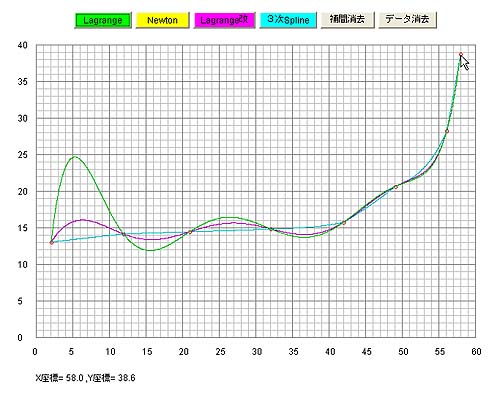
Task: Click the green Lagrange button
Action: [103, 20]
